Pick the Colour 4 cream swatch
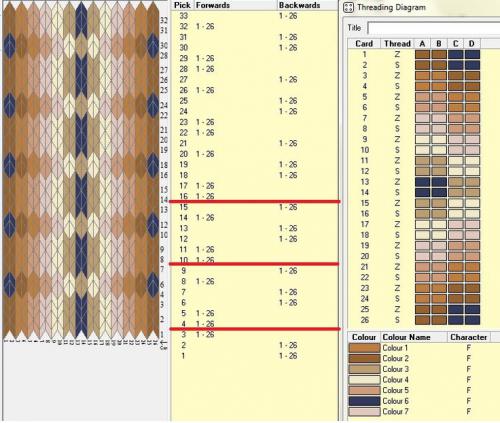This screenshot has width=500, height=423. [364, 380]
